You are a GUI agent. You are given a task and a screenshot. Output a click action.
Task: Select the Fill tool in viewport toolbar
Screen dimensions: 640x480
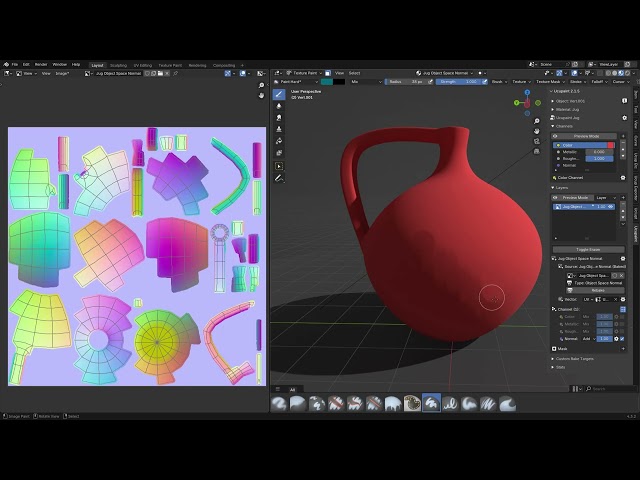279,141
